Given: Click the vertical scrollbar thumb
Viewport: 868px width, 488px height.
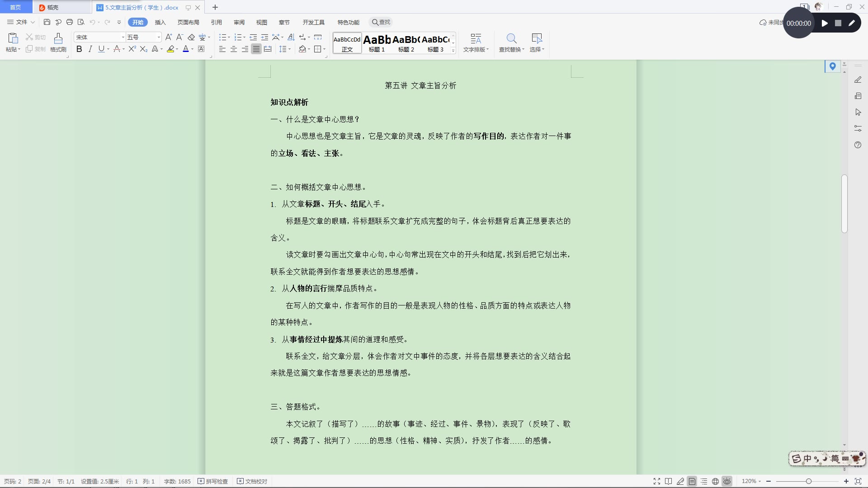Looking at the screenshot, I should pyautogui.click(x=844, y=203).
